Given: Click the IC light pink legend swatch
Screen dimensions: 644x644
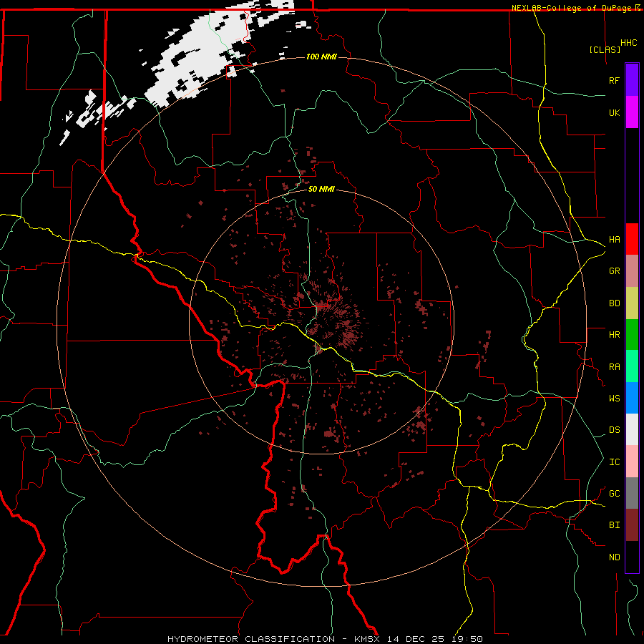Looking at the screenshot, I should tap(632, 462).
